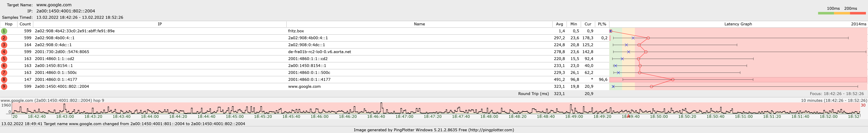
Task: Click the hop 9 circle for www.google.com
Action: pos(4,87)
